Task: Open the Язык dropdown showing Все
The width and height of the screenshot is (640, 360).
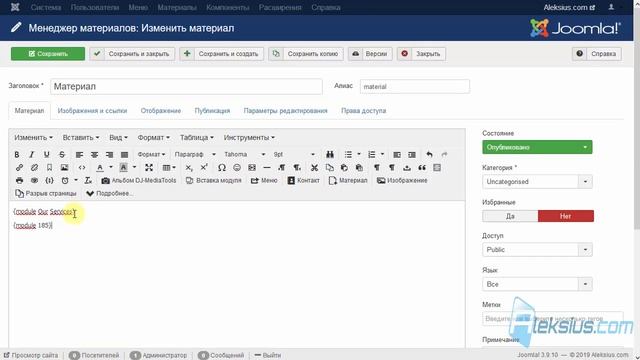Action: [x=537, y=284]
